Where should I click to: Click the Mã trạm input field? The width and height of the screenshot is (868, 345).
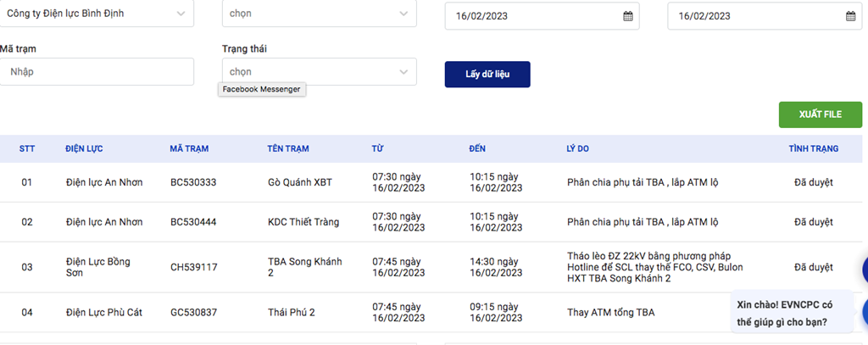pos(97,72)
